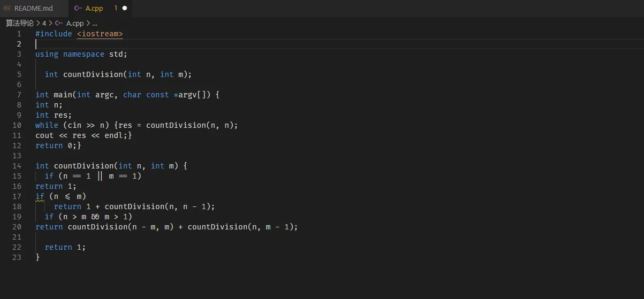Viewport: 644px width, 299px height.
Task: Click line number 7 in the gutter
Action: tap(19, 95)
